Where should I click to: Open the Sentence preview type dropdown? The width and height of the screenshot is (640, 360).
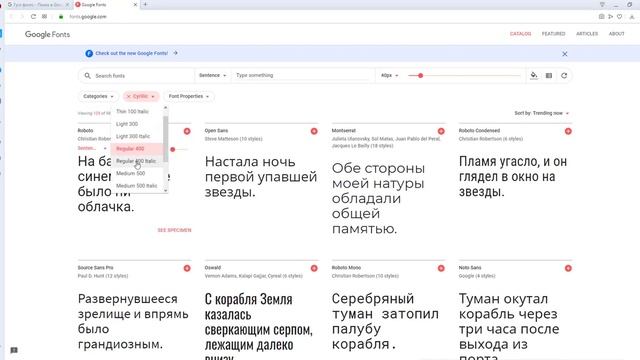click(x=212, y=76)
